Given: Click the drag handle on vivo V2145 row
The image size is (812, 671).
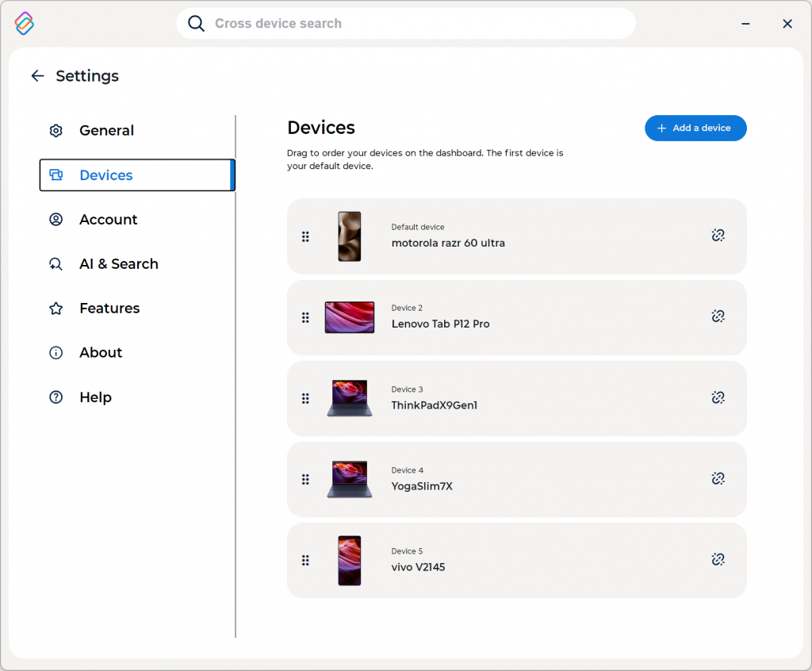Looking at the screenshot, I should point(305,560).
